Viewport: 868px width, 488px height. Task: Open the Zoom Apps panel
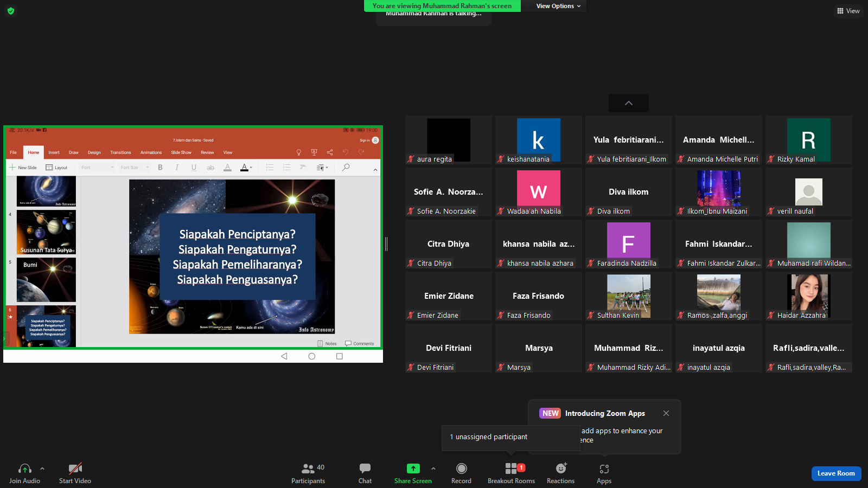604,473
